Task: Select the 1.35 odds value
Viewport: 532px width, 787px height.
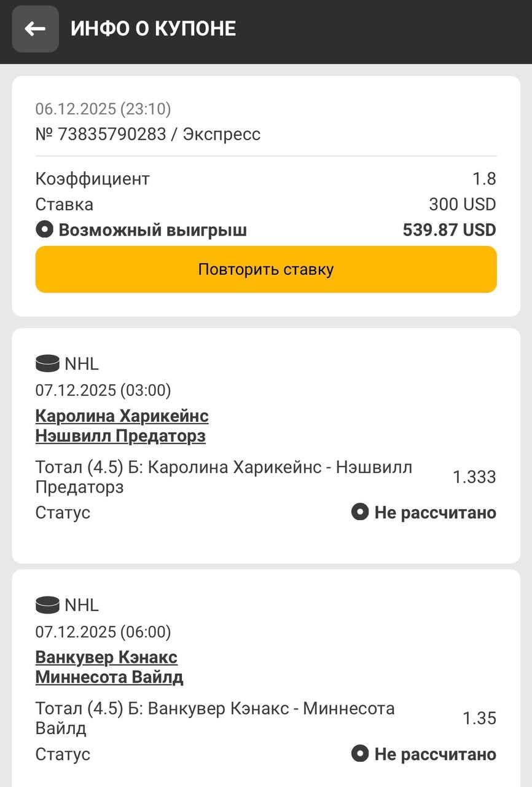Action: pos(479,719)
